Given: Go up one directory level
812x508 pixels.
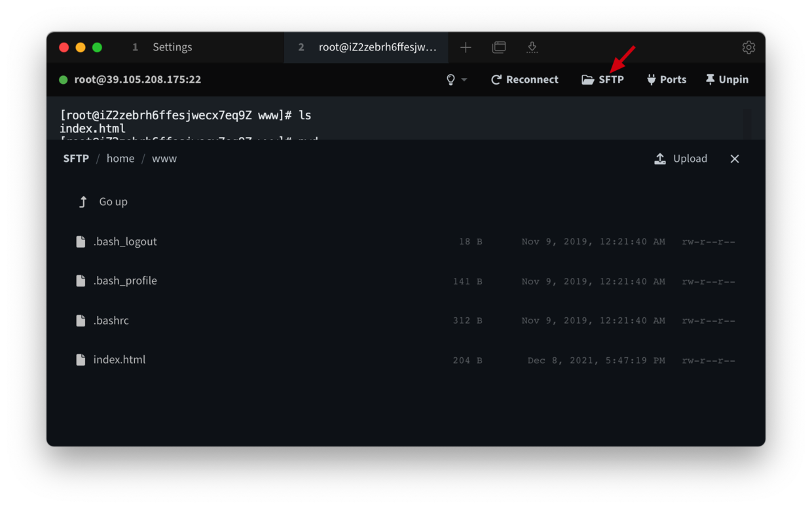Looking at the screenshot, I should [x=103, y=202].
